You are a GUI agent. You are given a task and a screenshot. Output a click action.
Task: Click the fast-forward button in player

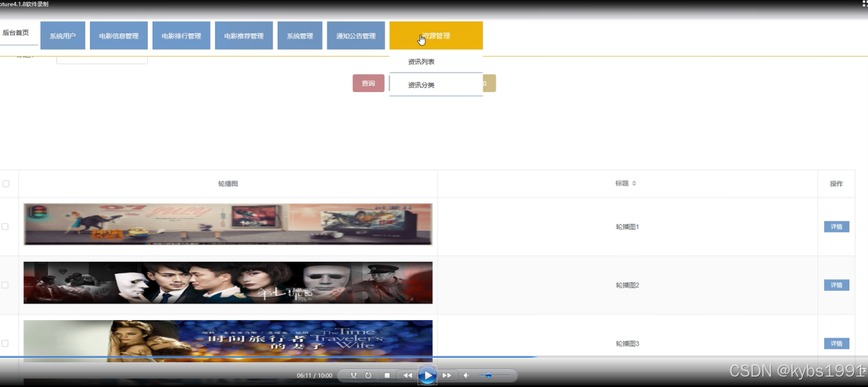[x=447, y=375]
